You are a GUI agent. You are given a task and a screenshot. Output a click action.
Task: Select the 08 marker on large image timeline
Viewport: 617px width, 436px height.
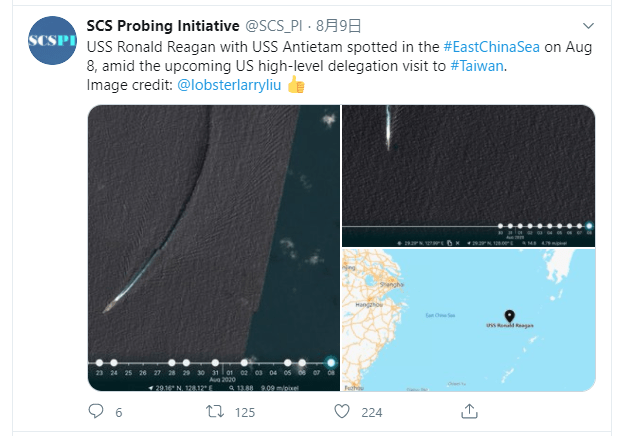tap(330, 362)
